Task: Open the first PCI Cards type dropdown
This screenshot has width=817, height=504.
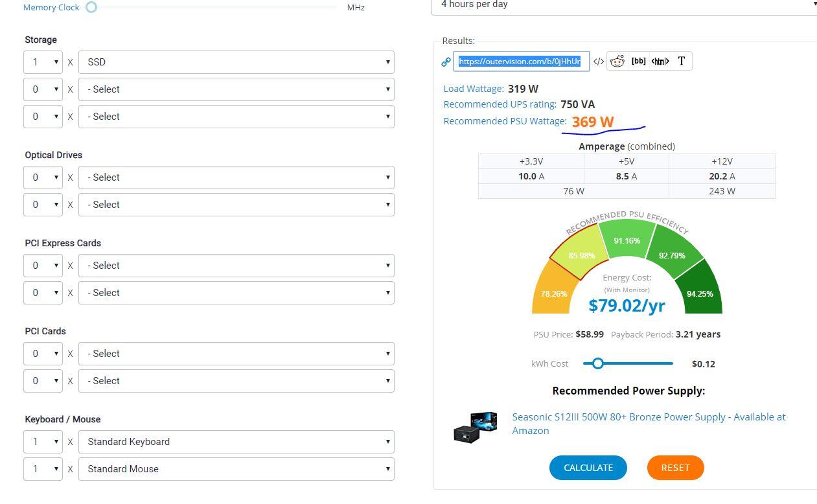Action: pos(236,354)
